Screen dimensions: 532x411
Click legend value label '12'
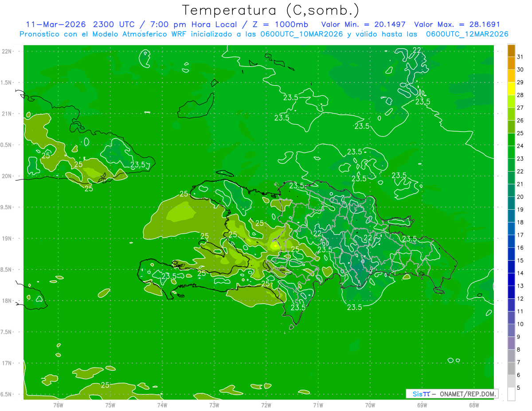click(x=520, y=298)
